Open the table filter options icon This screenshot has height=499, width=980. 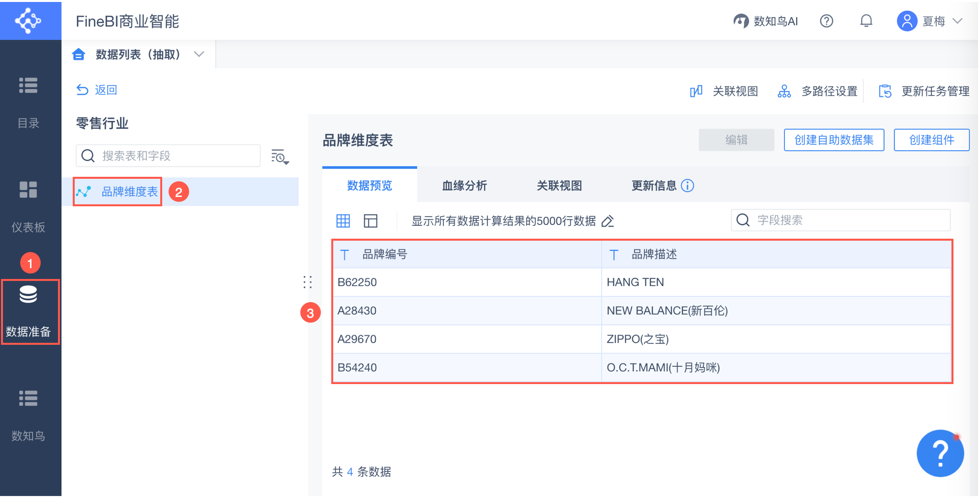click(x=280, y=157)
